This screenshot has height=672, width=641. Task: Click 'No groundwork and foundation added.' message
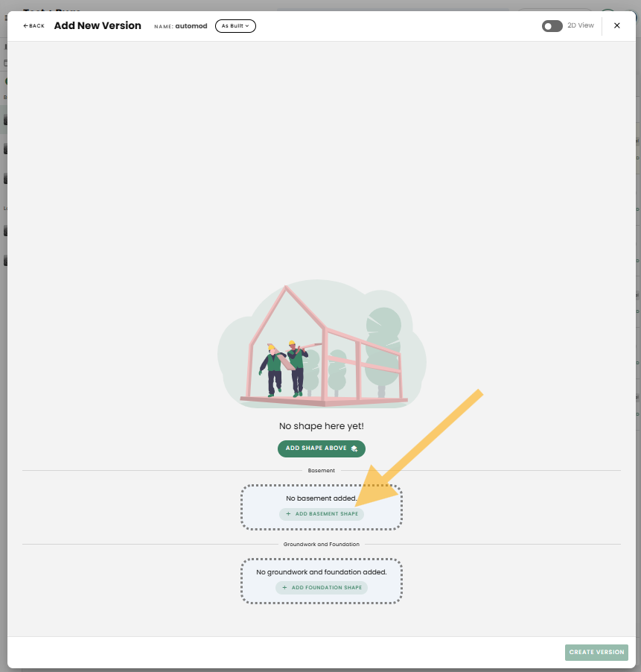click(x=321, y=572)
